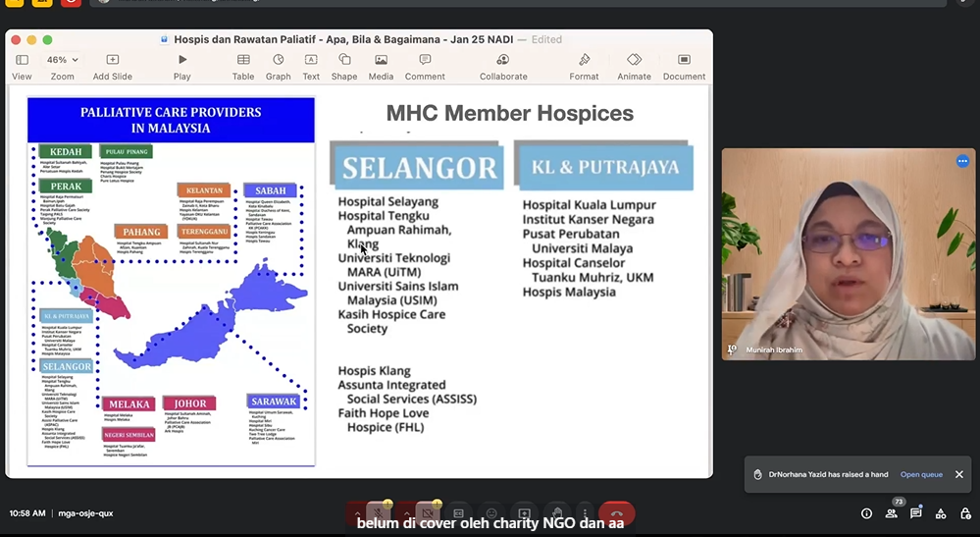Add a Comment to the slide
This screenshot has width=980, height=537.
click(425, 60)
